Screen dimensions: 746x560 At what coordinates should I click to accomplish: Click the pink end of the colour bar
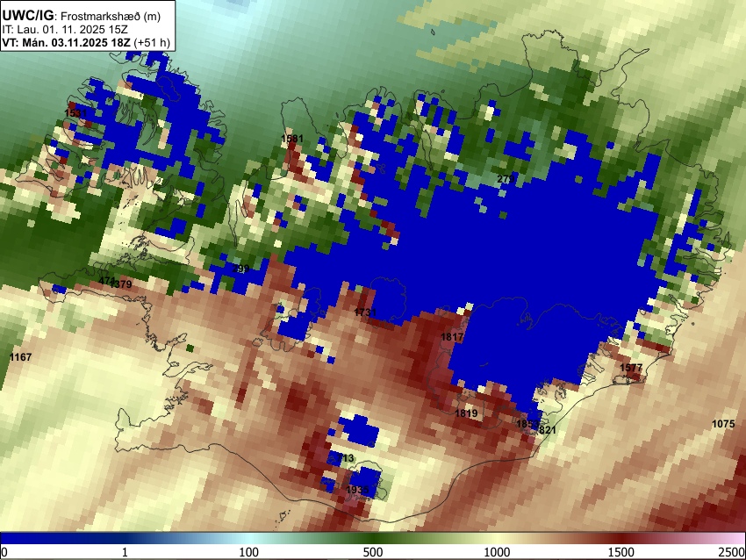tap(733, 538)
